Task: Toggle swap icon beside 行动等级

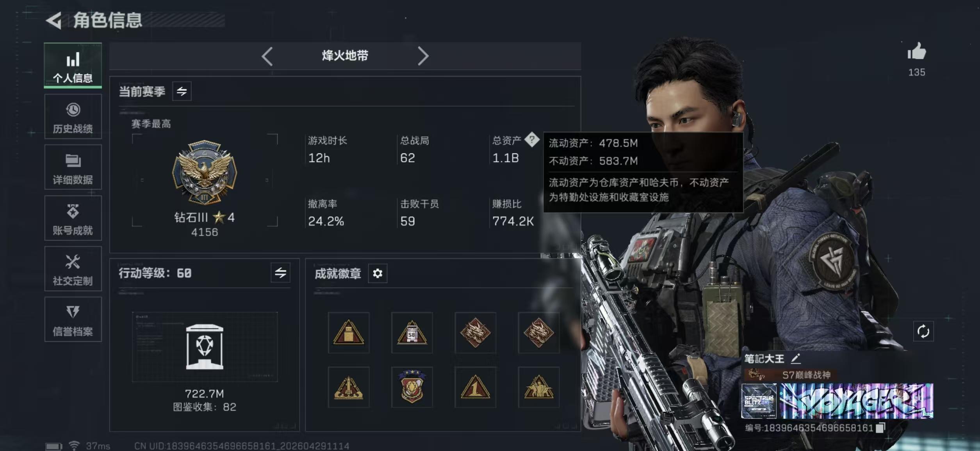Action: [x=280, y=273]
